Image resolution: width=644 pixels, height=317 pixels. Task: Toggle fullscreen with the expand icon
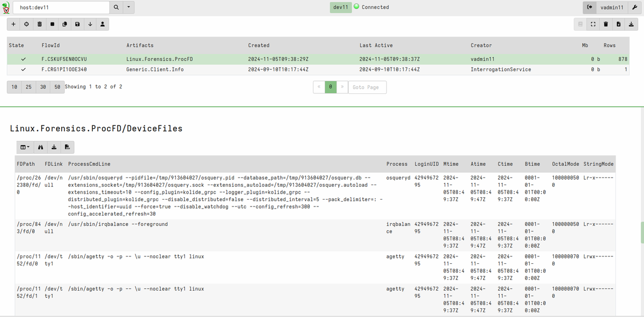pos(593,24)
